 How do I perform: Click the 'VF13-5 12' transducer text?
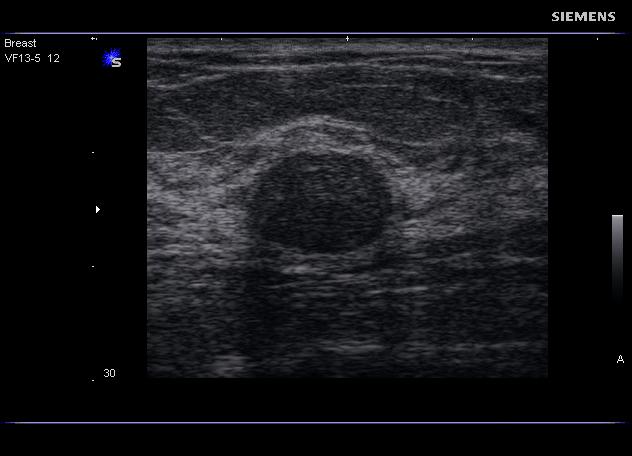click(x=32, y=58)
